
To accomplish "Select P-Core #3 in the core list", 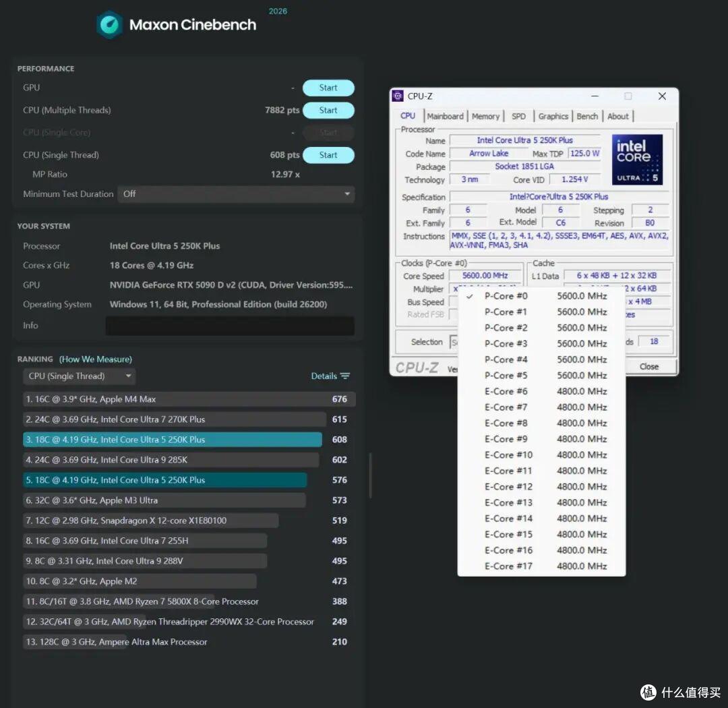I will coord(541,343).
